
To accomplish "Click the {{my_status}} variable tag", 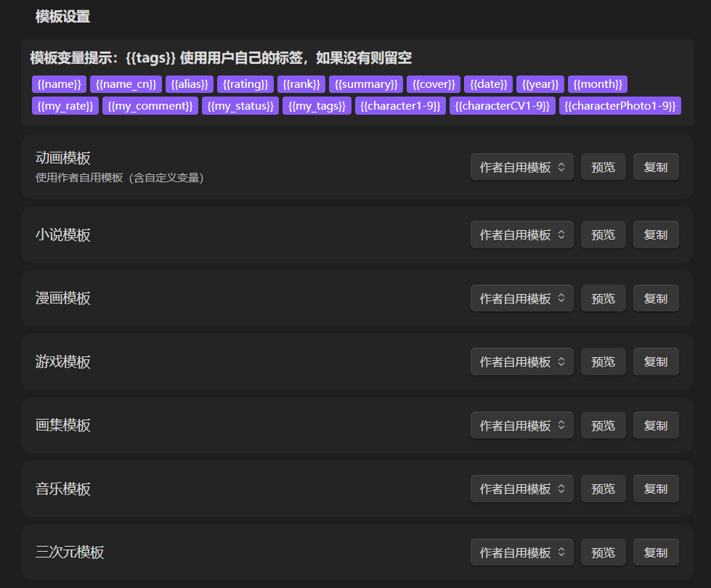I will pyautogui.click(x=240, y=106).
